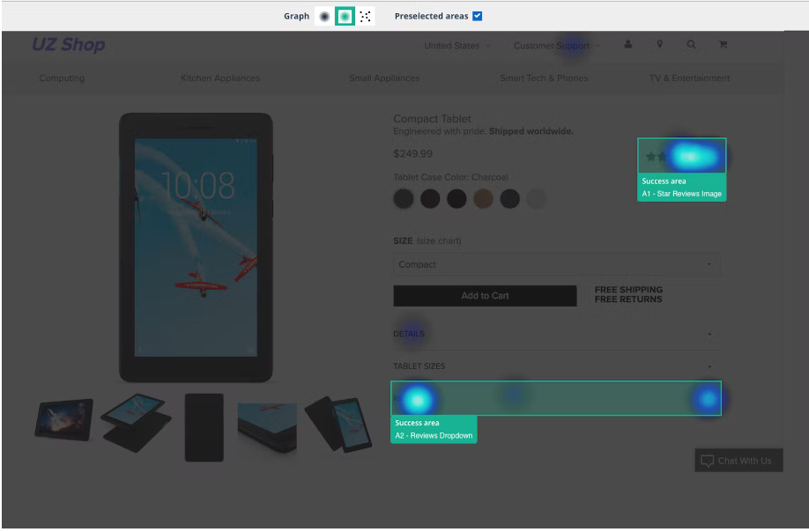Open the United States country dropdown
Image resolution: width=809 pixels, height=532 pixels.
pos(457,46)
